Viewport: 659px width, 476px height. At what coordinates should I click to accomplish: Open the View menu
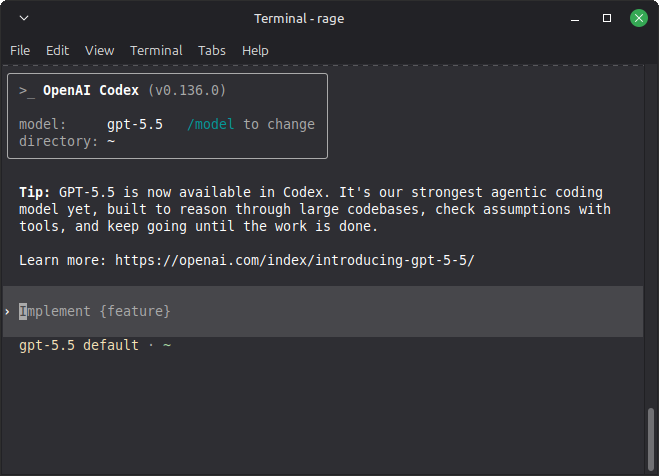(x=100, y=51)
